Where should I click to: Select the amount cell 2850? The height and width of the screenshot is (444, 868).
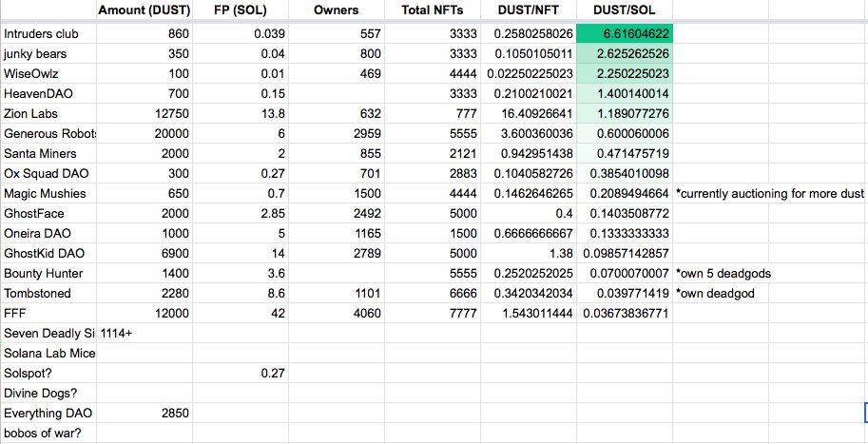[x=145, y=413]
